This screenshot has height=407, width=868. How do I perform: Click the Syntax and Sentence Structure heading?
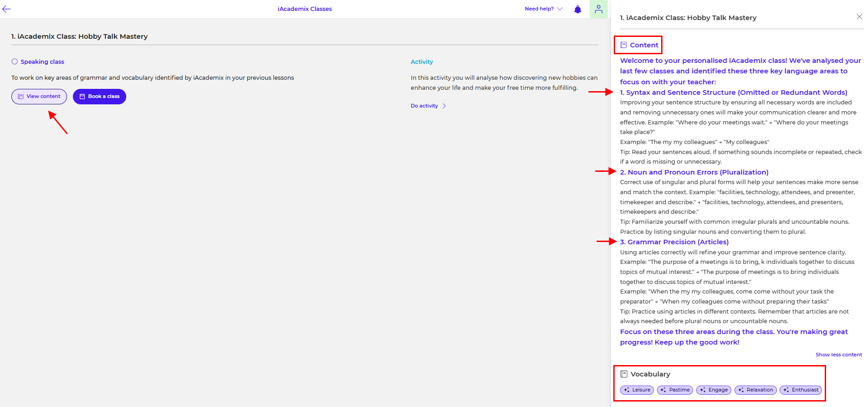733,93
